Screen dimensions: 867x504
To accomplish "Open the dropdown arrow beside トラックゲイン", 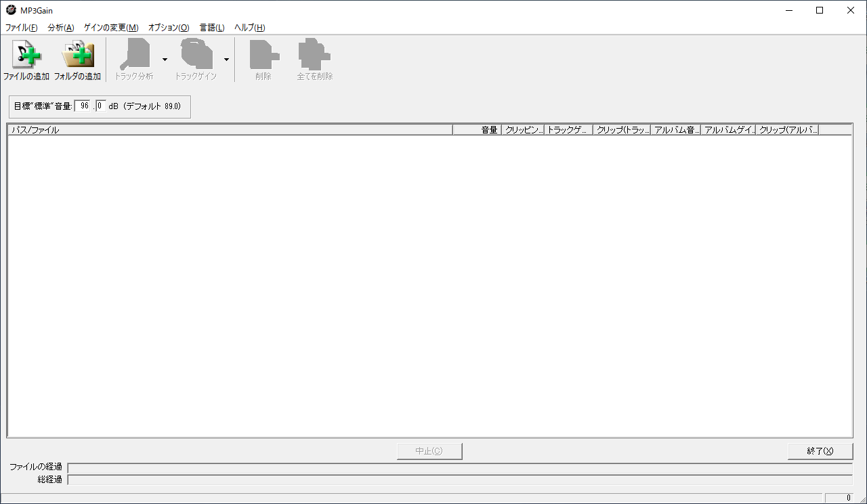I will [x=226, y=60].
